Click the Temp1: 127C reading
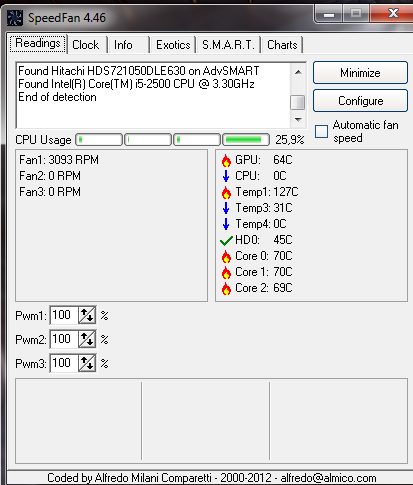 [267, 192]
